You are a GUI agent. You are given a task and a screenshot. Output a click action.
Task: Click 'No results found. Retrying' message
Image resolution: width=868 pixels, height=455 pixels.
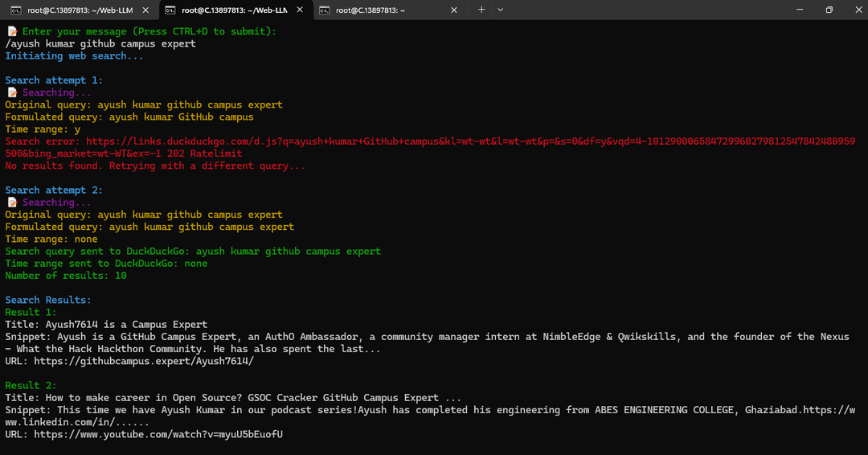[155, 166]
